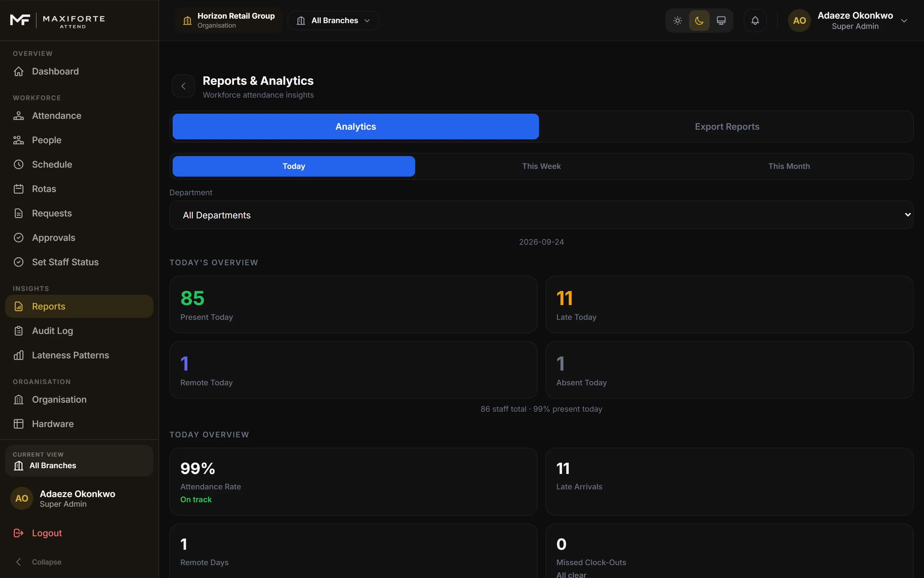Image resolution: width=924 pixels, height=578 pixels.
Task: Click the Organisation building icon in sidebar
Action: tap(19, 399)
